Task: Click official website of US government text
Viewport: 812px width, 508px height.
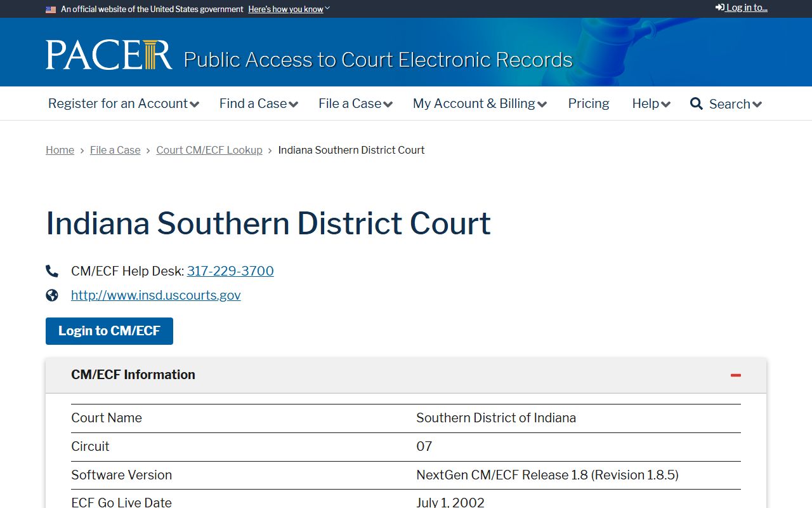Action: click(152, 10)
